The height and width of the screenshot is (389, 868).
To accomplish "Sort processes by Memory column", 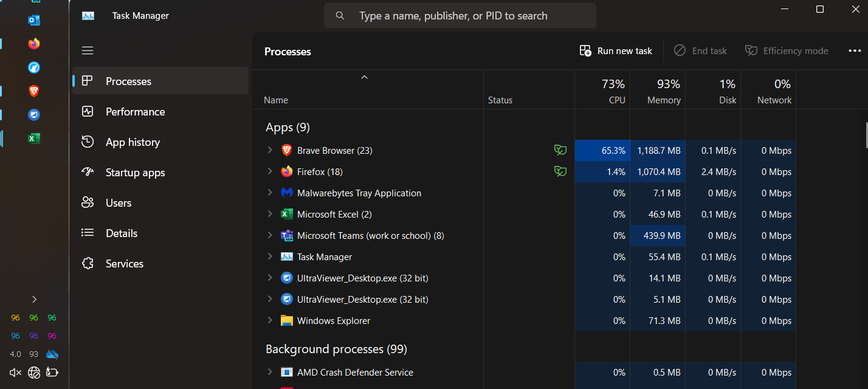I will (663, 100).
